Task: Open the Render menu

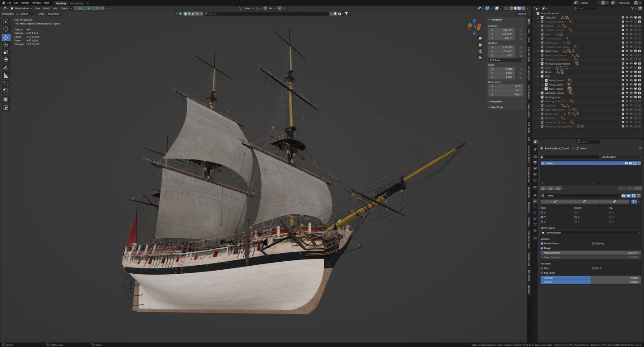Action: pos(25,3)
